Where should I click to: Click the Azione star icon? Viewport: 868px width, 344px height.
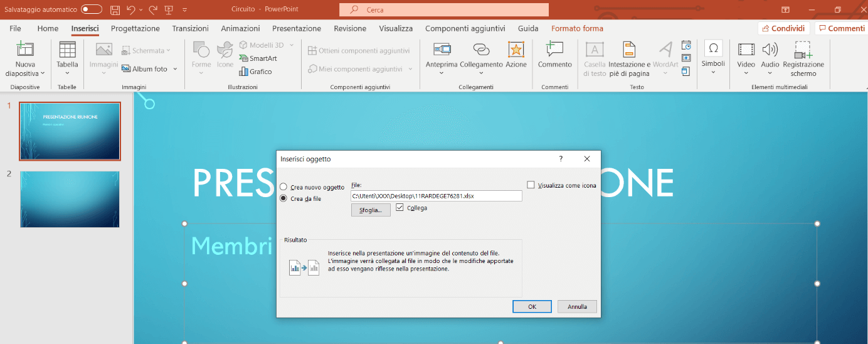click(516, 50)
